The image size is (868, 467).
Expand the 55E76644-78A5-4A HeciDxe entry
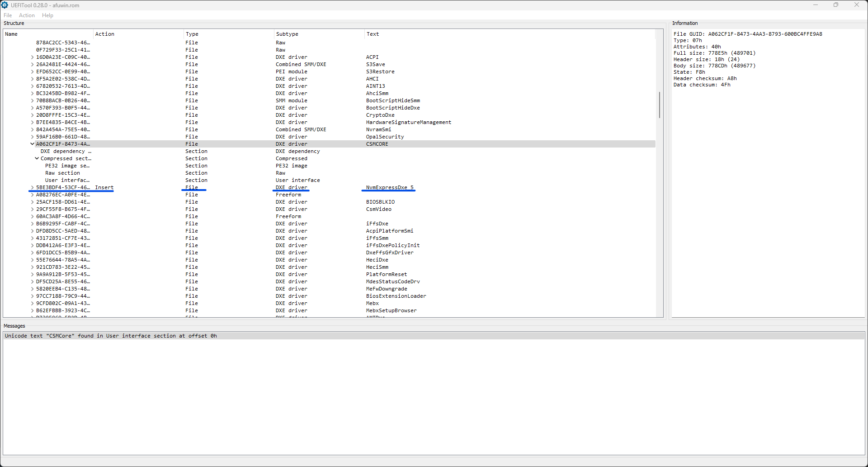tap(32, 260)
